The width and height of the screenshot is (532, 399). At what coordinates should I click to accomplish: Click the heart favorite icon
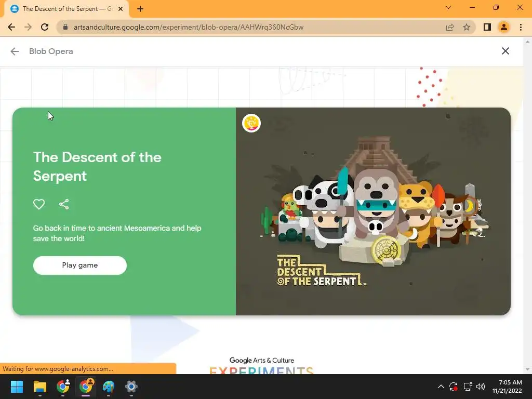coord(39,204)
